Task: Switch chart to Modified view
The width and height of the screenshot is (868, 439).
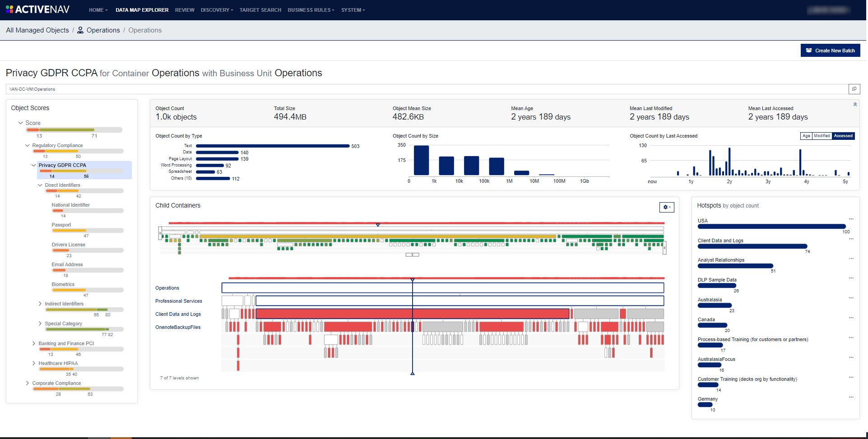Action: coord(822,136)
